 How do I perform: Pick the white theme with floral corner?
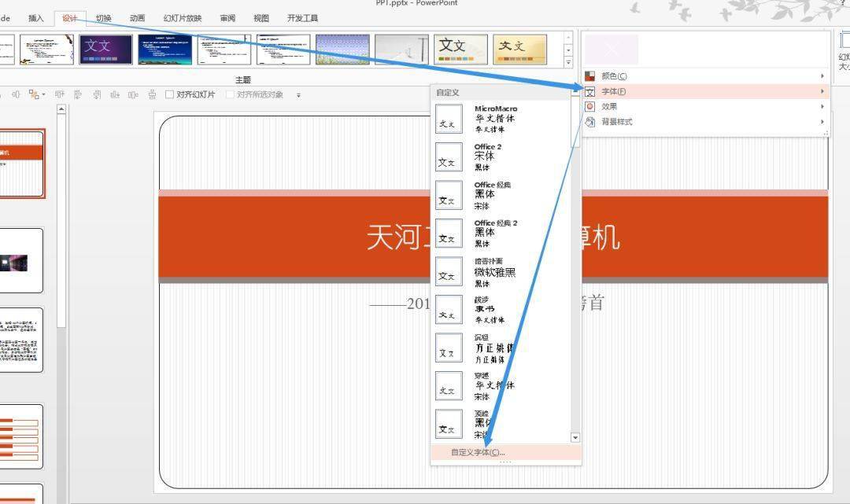[46, 50]
